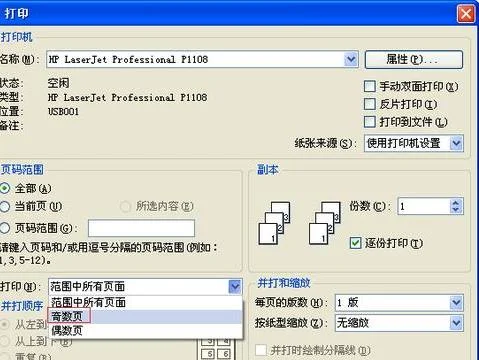This screenshot has height=360, width=479.
Task: Select the 全部(A) radio button
Action: pyautogui.click(x=5, y=189)
